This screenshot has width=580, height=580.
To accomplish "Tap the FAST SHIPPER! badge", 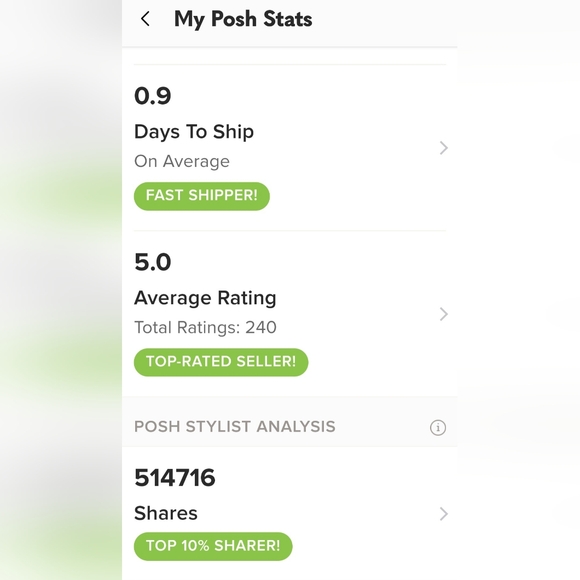I will tap(202, 196).
